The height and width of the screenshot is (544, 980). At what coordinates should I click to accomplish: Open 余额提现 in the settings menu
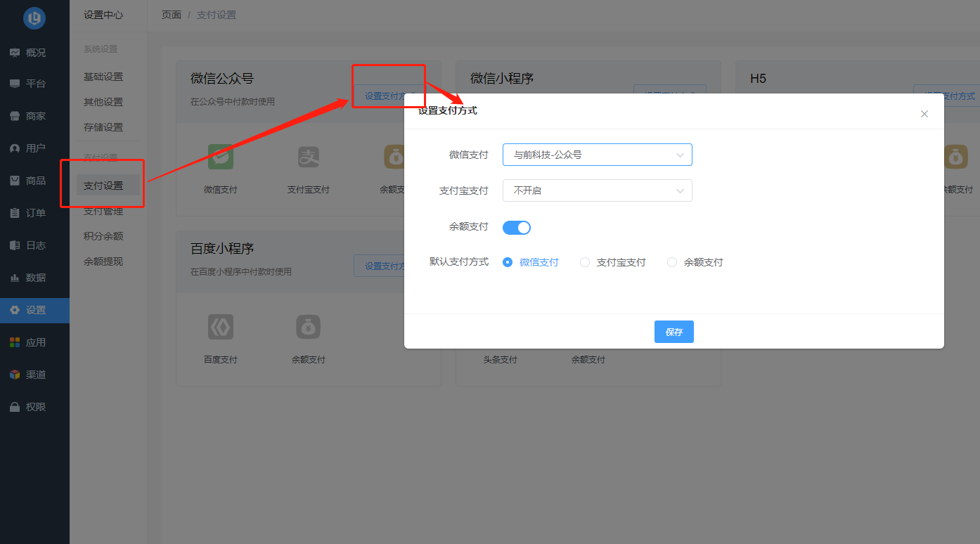click(x=103, y=261)
